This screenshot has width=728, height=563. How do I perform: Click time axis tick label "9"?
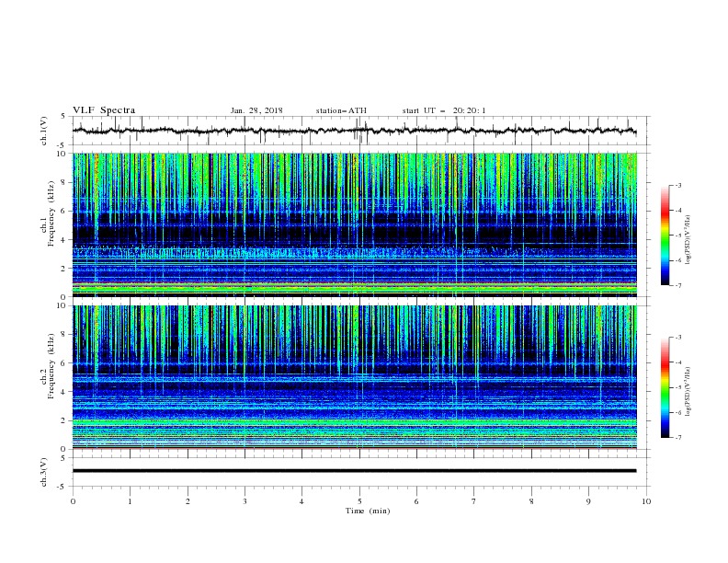pyautogui.click(x=588, y=501)
